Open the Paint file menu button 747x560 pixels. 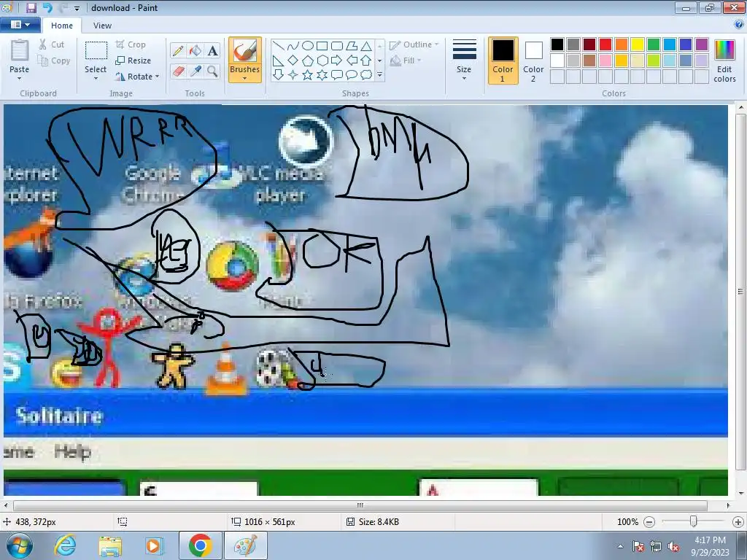point(20,25)
